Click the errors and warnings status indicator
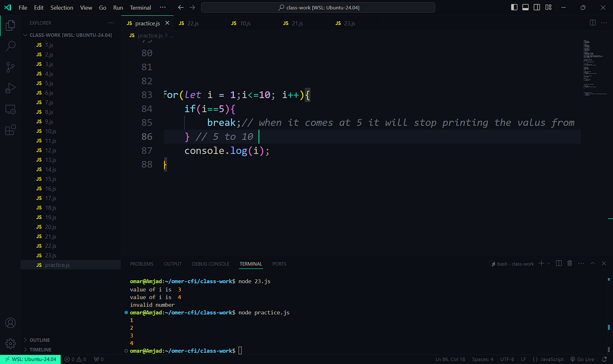This screenshot has width=613, height=364. [76, 359]
